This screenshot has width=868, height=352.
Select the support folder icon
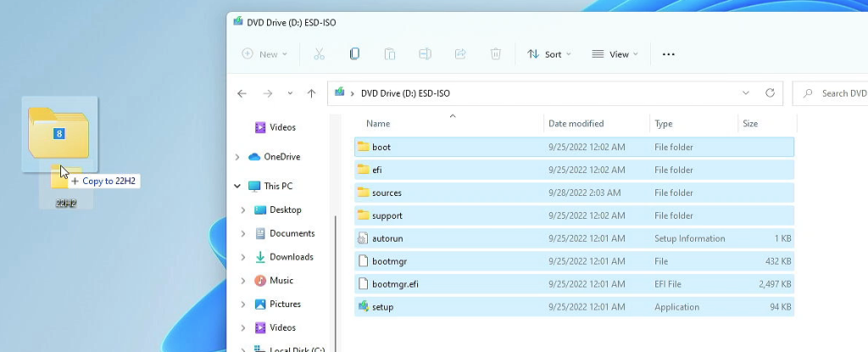coord(363,215)
